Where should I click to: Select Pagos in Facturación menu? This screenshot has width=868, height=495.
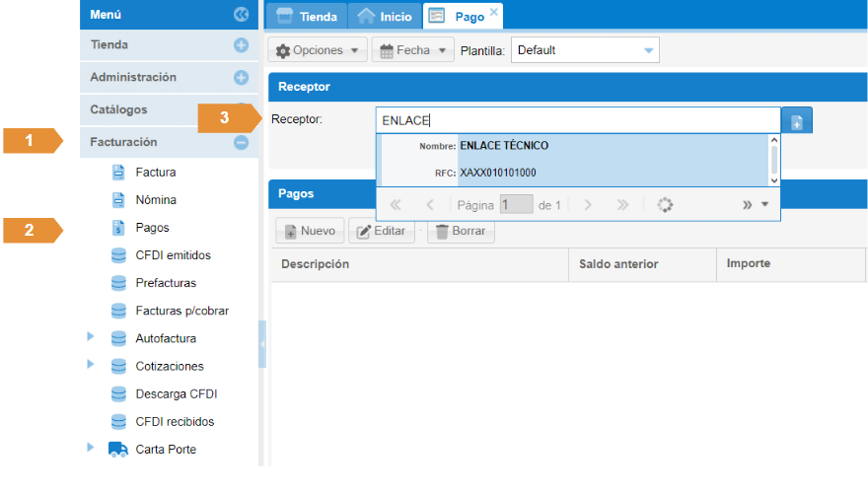[x=152, y=228]
